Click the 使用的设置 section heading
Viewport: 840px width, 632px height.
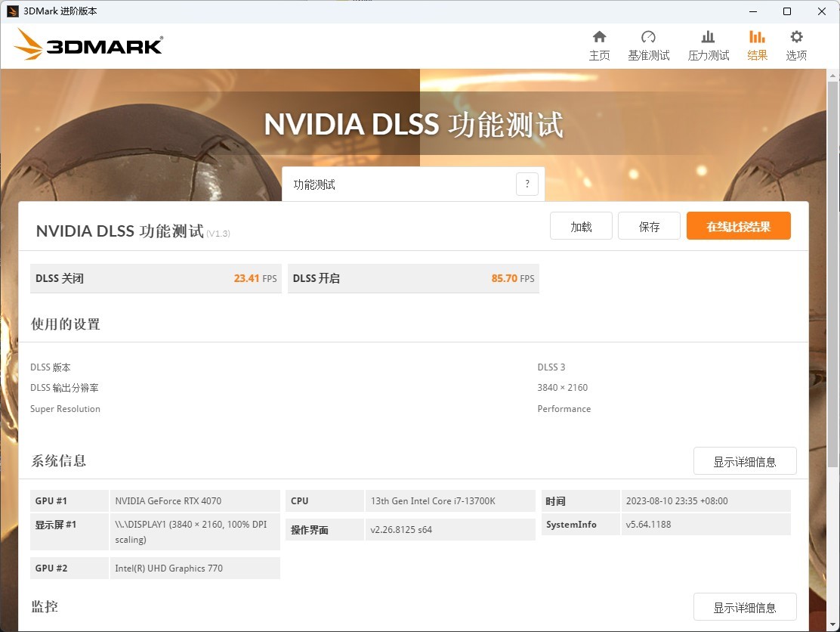(66, 324)
